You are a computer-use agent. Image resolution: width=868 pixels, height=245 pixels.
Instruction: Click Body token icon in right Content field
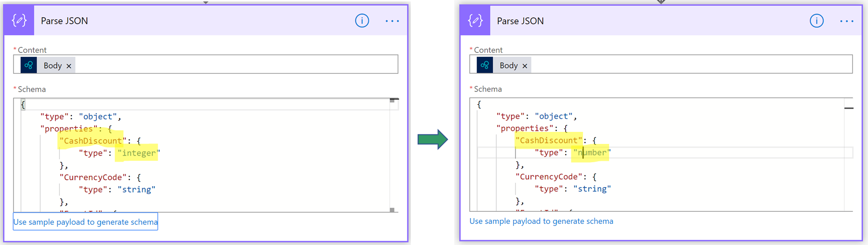tap(485, 65)
